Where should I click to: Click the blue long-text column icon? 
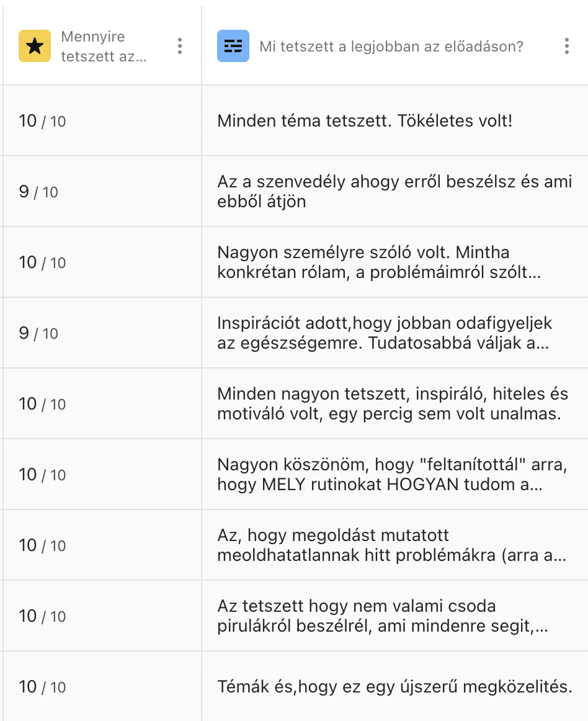[233, 46]
